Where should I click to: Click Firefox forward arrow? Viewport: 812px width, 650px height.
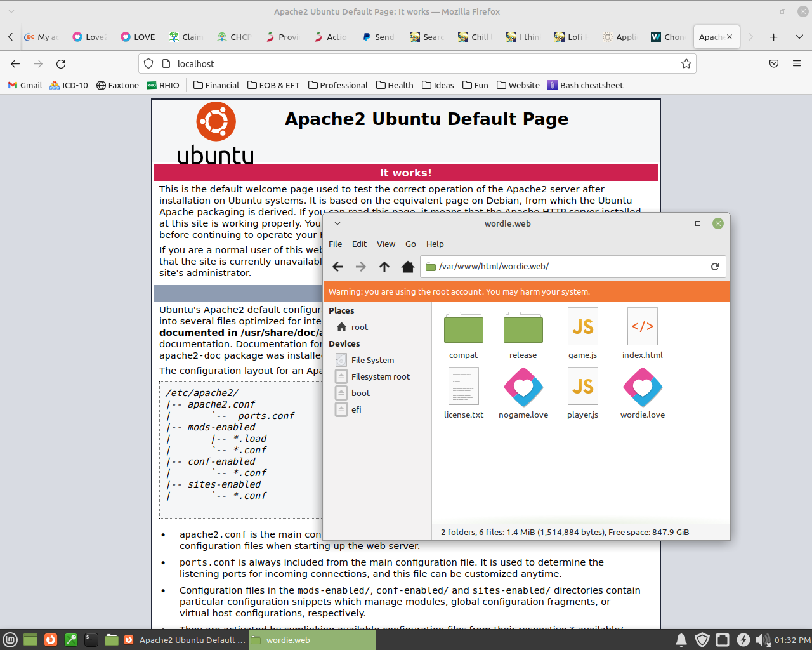point(38,63)
